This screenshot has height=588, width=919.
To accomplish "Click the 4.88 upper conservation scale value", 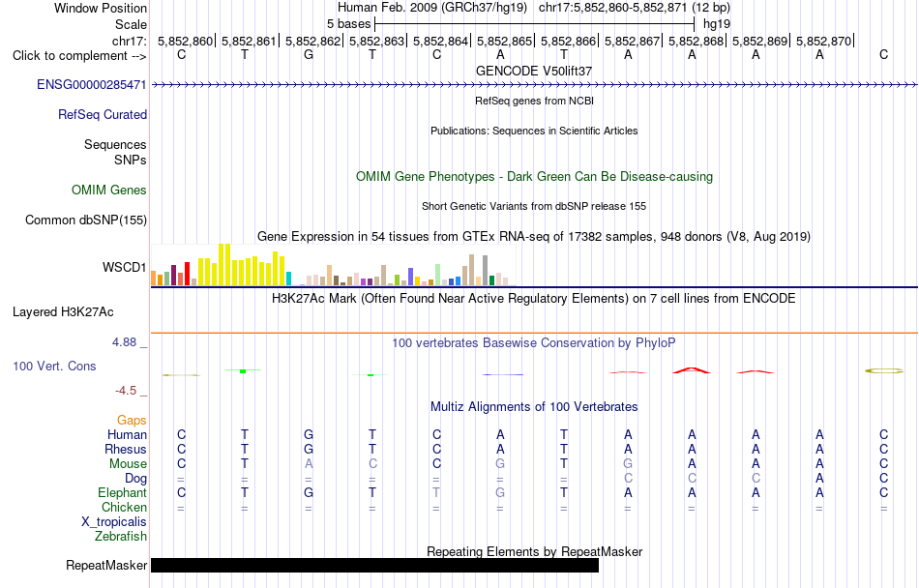I will coord(124,342).
